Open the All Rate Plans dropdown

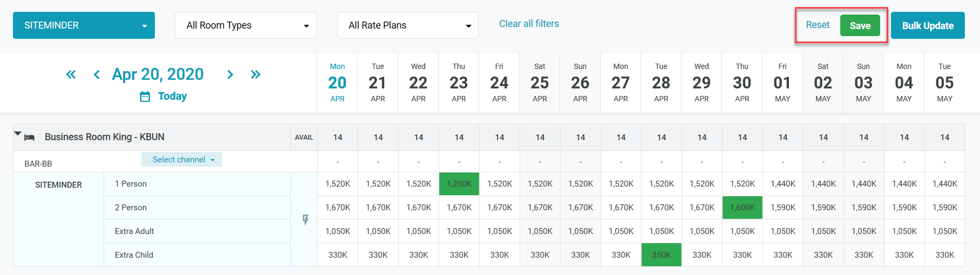[x=407, y=25]
